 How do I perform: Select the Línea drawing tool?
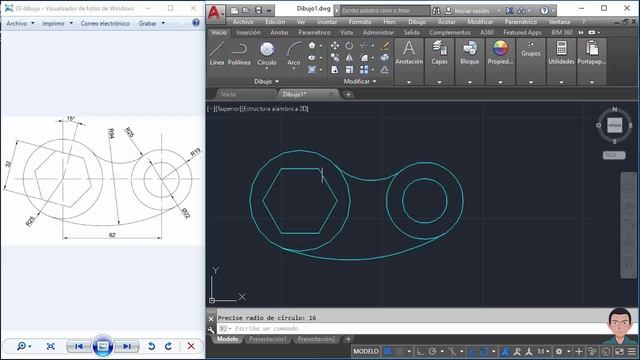[217, 53]
